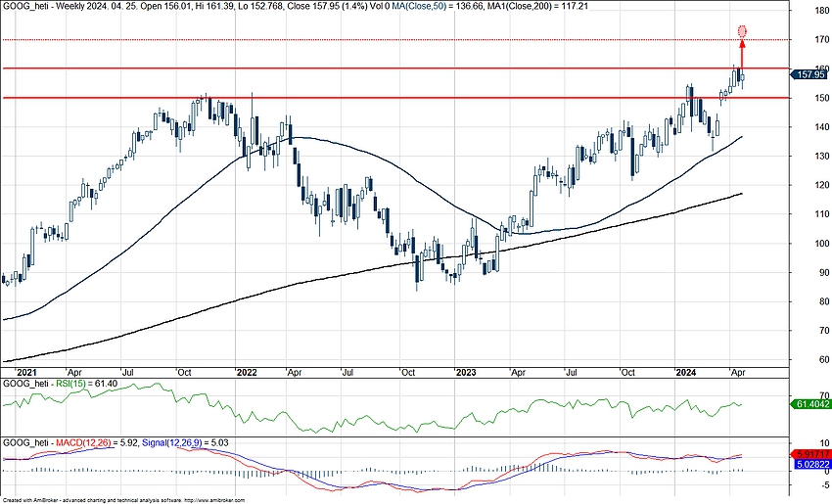This screenshot has height=504, width=832.
Task: Click the 60 price axis label
Action: coord(825,360)
